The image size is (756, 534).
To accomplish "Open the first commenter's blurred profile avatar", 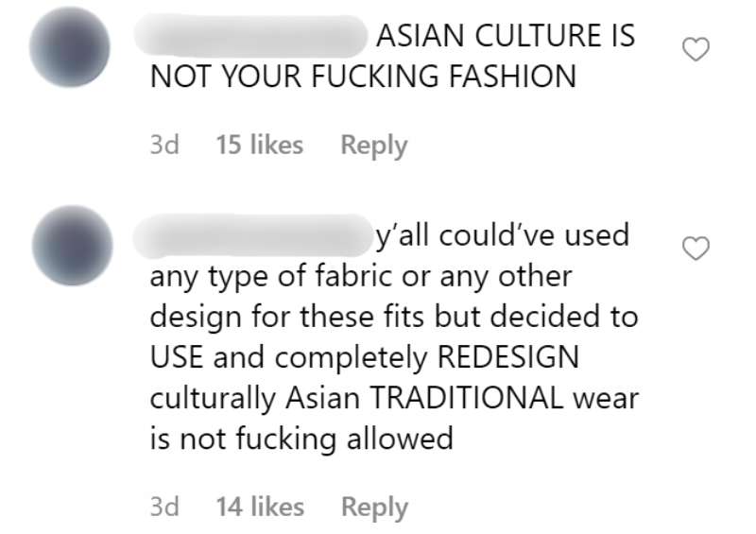I will (69, 47).
